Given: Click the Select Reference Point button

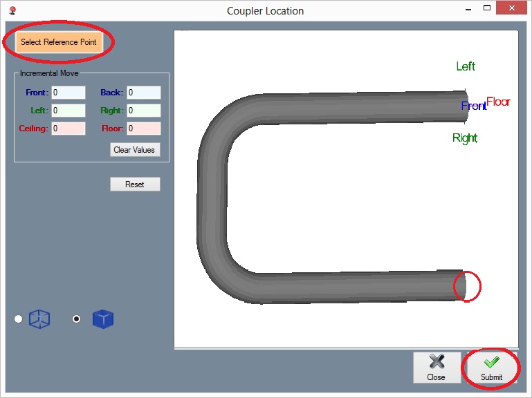Looking at the screenshot, I should pyautogui.click(x=59, y=42).
